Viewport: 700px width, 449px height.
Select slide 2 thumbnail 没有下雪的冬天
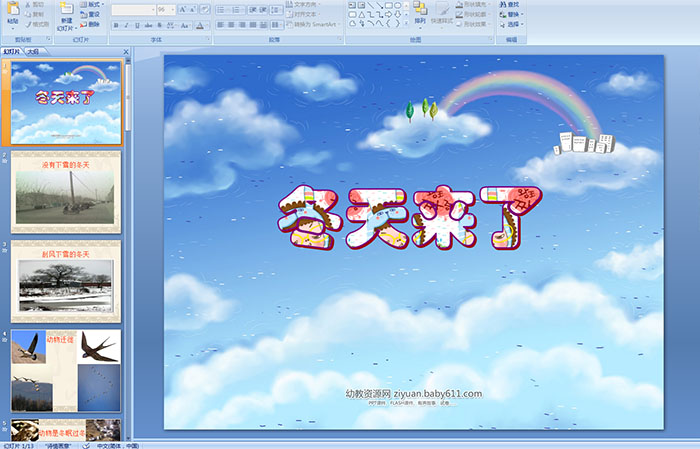coord(66,192)
